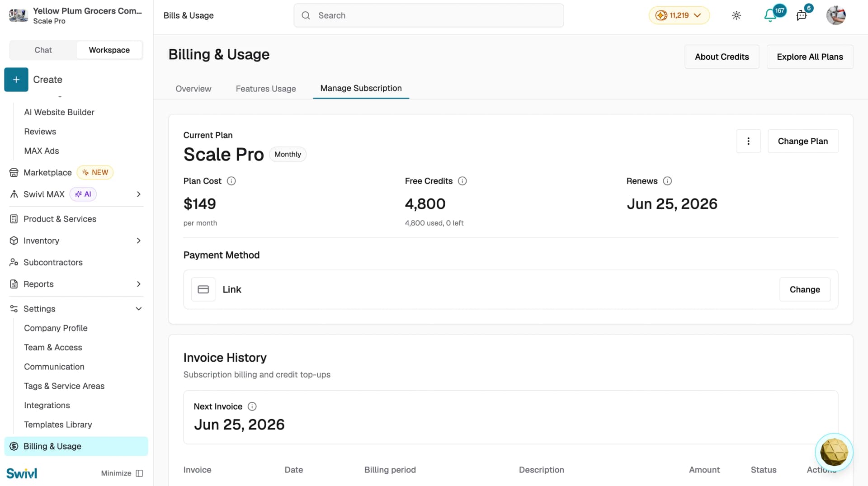Open Communication settings
Screen dimensions: 868x486
pyautogui.click(x=54, y=367)
